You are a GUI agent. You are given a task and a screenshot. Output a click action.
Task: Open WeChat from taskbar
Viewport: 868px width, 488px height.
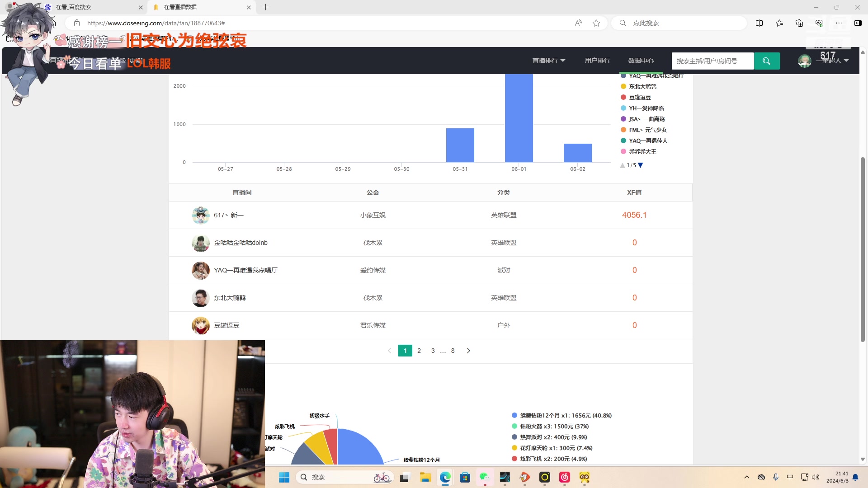485,477
